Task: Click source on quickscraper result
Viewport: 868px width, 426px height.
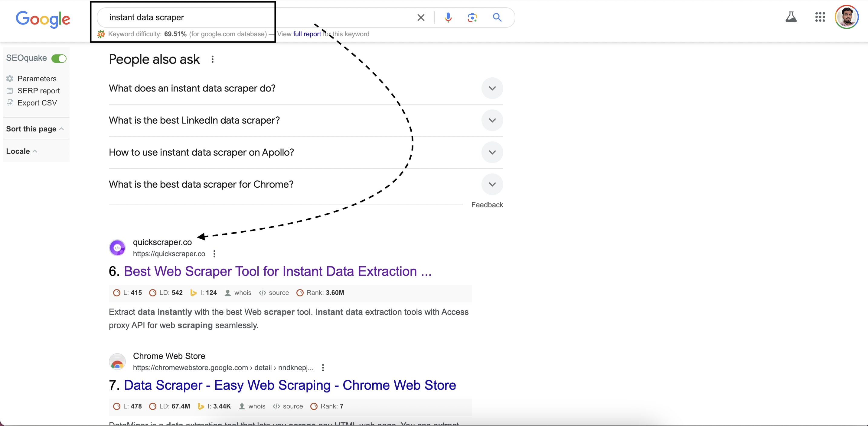Action: point(274,293)
